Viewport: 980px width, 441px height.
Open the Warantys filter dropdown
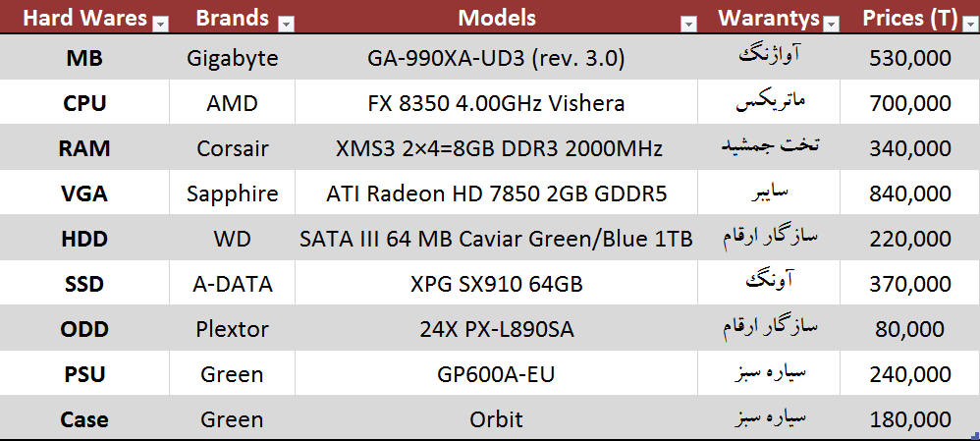(x=831, y=23)
